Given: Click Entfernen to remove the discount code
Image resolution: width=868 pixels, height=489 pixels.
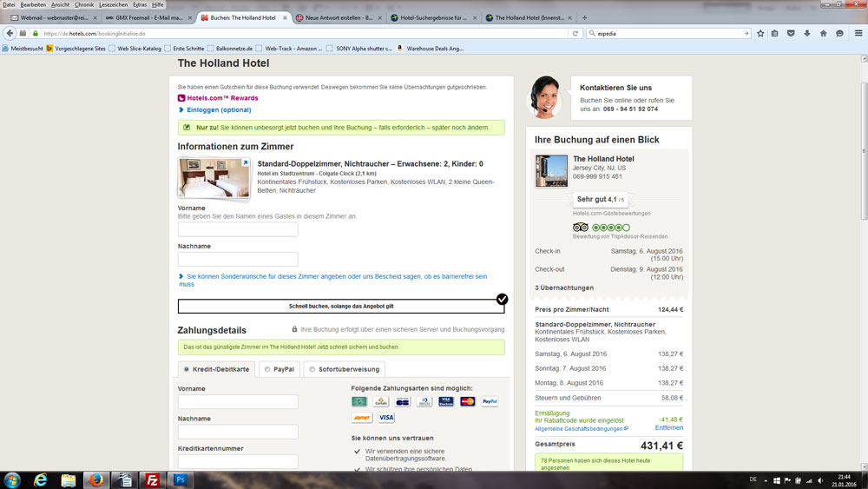Looking at the screenshot, I should click(668, 427).
